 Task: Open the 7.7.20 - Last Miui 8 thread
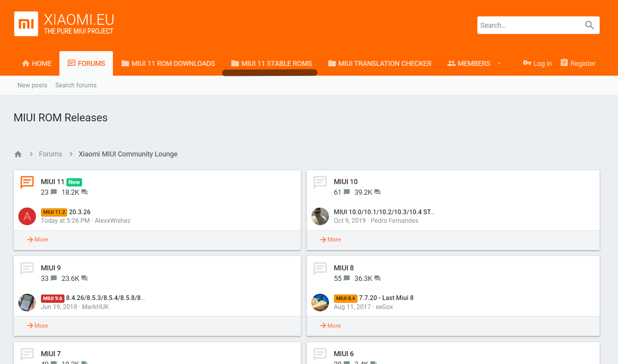point(386,298)
